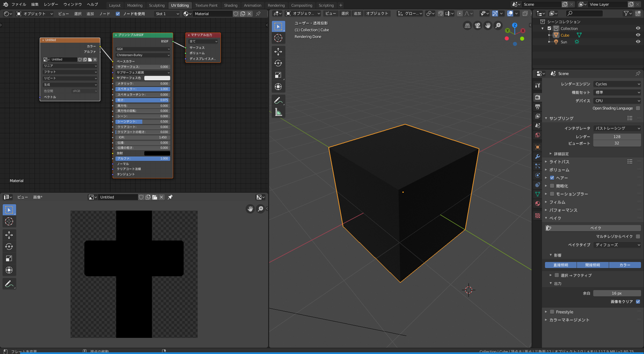Click the pan hand icon in image editor
This screenshot has width=644, height=354.
(250, 209)
